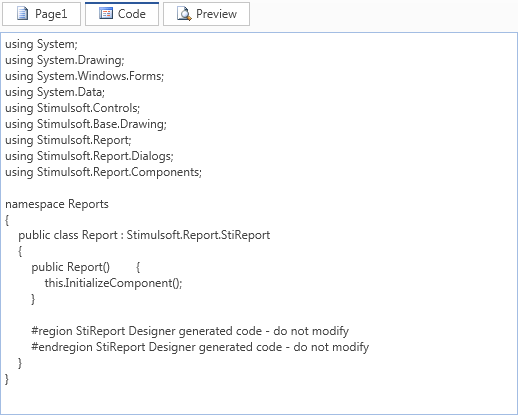Screen dimensions: 518x415
Task: Click the 'using Stimulsoft.Report.Components;' line
Action: [103, 172]
